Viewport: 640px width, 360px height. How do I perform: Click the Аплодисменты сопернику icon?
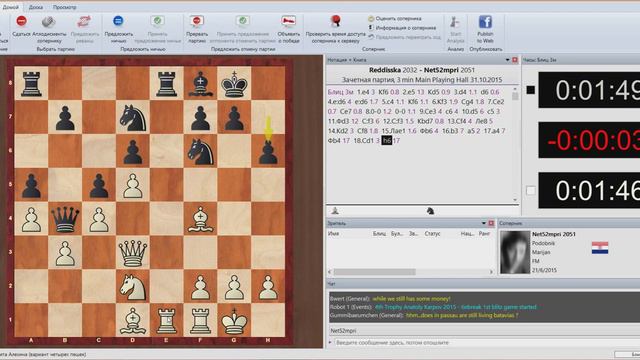click(49, 21)
